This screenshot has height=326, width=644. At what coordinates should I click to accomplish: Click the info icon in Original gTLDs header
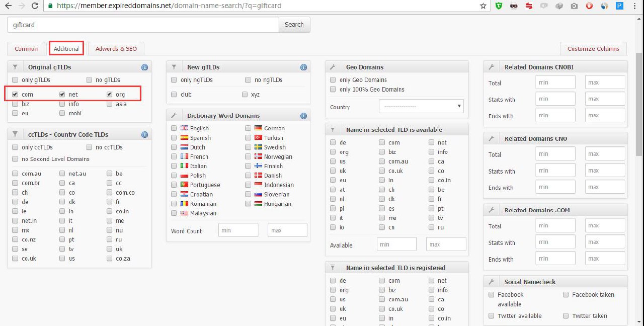[144, 67]
